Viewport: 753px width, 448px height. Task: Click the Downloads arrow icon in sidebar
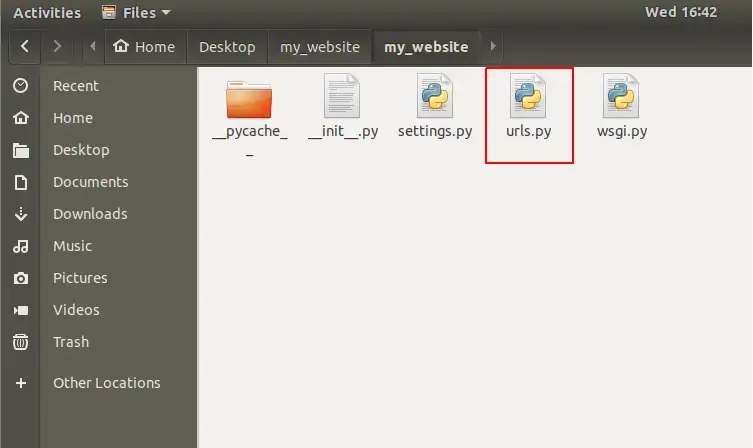tap(21, 214)
